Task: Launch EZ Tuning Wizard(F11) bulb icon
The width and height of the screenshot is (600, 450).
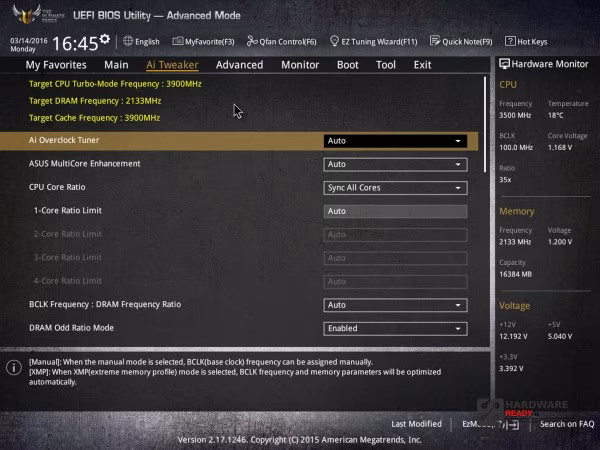Action: [334, 41]
